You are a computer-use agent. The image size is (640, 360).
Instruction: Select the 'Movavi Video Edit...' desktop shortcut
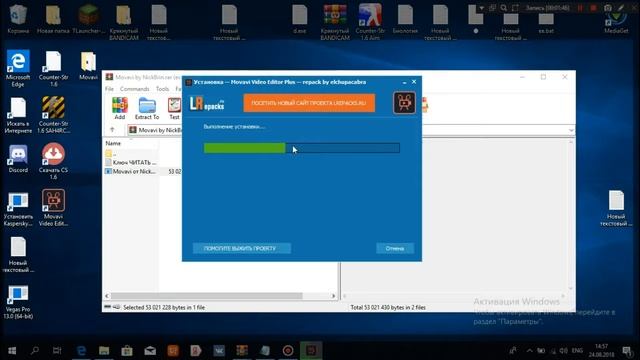coord(53,208)
